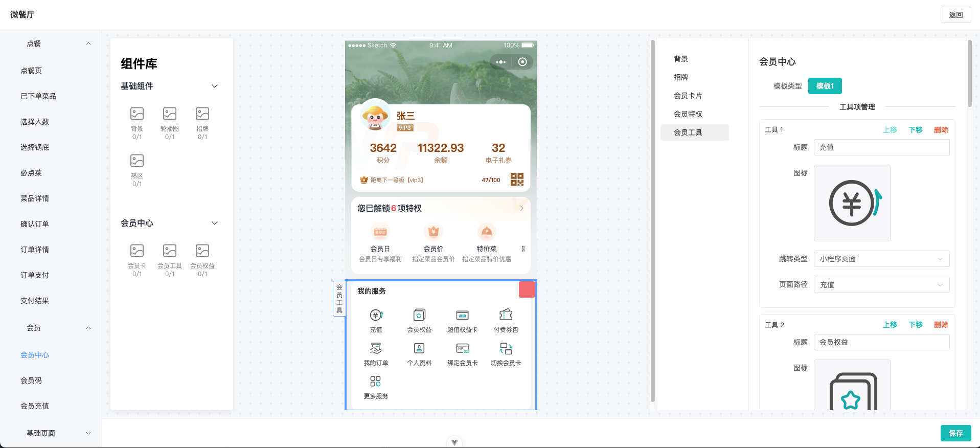The width and height of the screenshot is (980, 448).
Task: Click the bottom collapse chevron handle
Action: (x=454, y=442)
